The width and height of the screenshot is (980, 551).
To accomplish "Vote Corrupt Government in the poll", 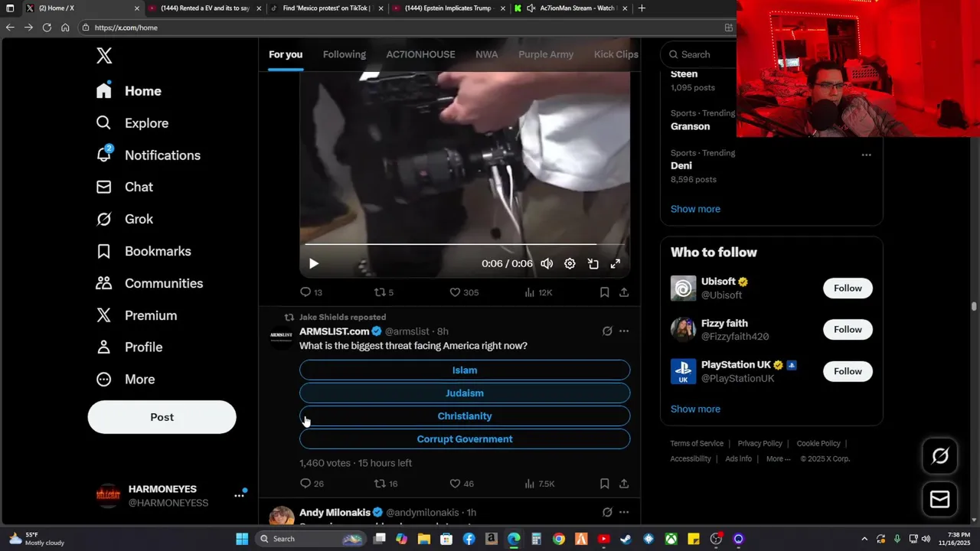I will pos(465,439).
